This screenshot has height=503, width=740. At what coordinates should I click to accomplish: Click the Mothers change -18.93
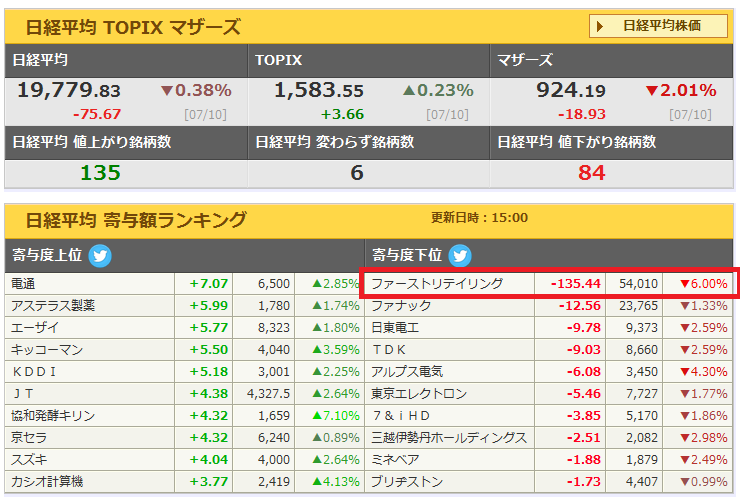click(581, 114)
